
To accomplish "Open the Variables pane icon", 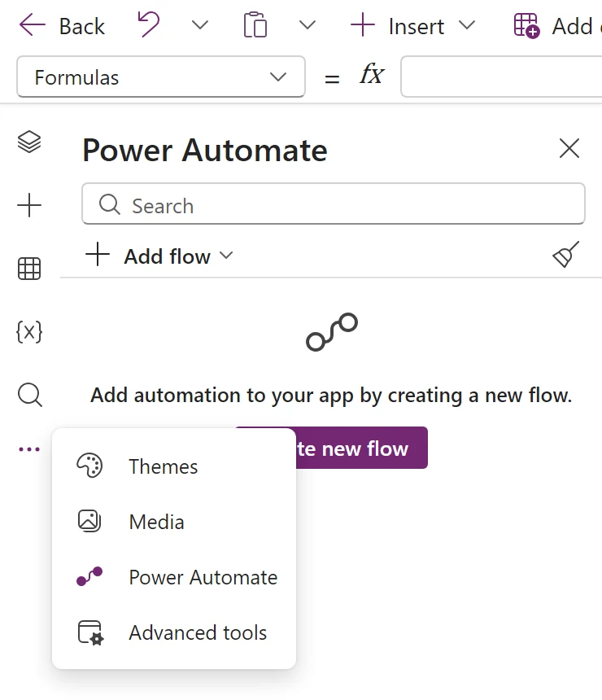I will click(x=29, y=332).
